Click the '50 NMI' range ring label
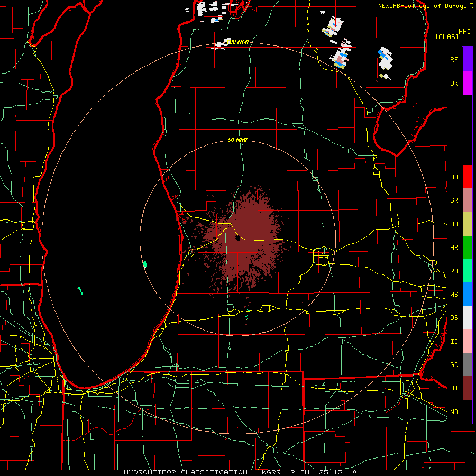 pyautogui.click(x=237, y=140)
